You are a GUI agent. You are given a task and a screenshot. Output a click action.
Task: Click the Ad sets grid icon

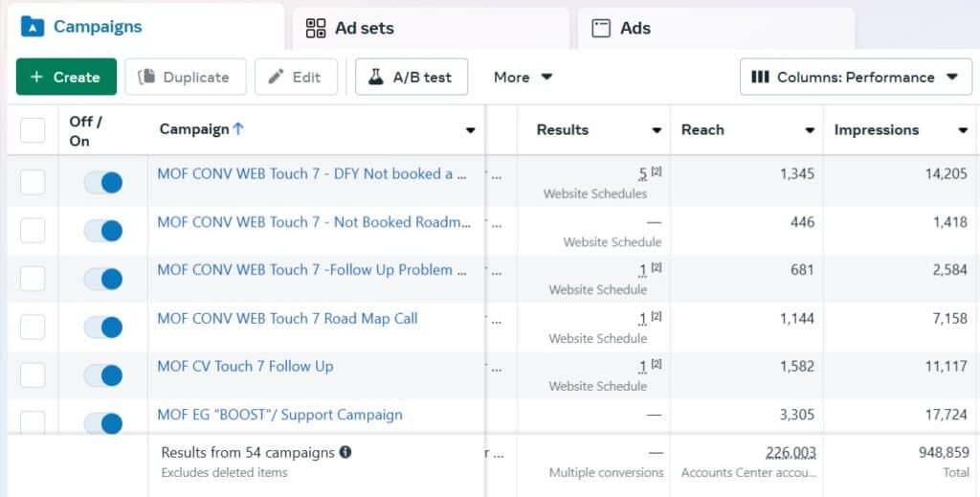tap(315, 28)
